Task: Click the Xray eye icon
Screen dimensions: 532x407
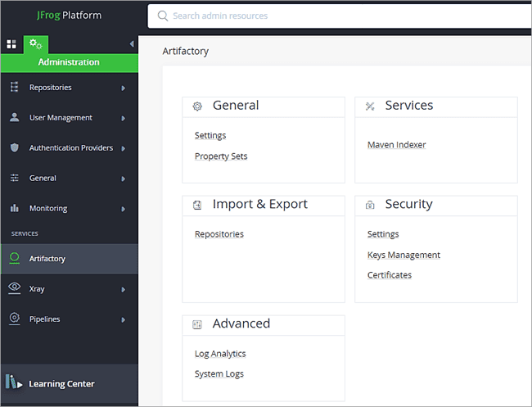Action: coord(14,288)
